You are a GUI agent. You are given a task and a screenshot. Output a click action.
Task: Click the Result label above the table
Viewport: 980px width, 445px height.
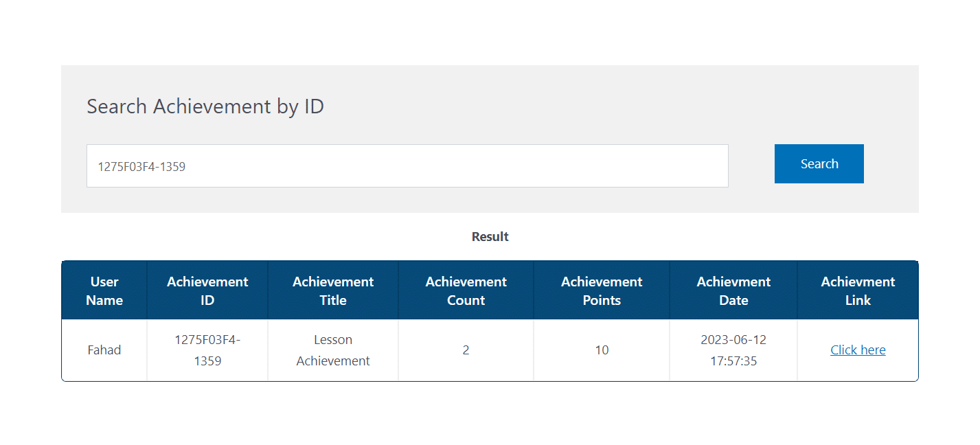(490, 236)
